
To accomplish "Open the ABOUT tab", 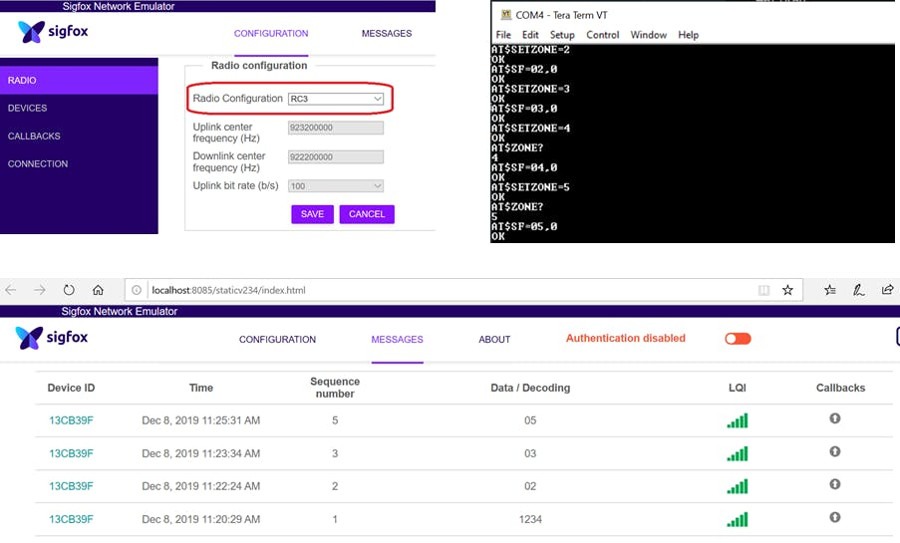I will point(494,339).
